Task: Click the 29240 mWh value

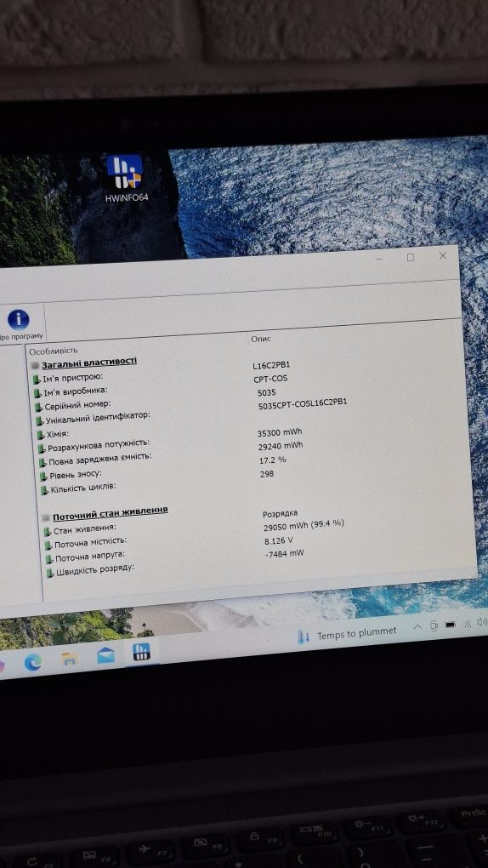Action: pos(281,446)
